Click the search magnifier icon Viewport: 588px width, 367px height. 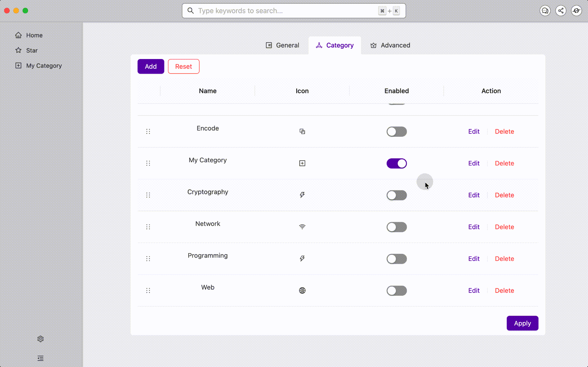click(191, 11)
